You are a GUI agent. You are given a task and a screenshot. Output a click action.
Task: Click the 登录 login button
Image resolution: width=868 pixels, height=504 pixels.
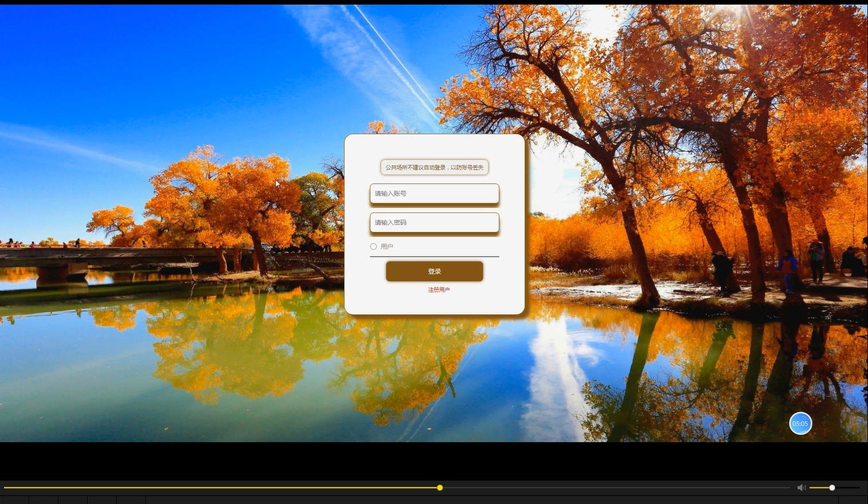[435, 271]
